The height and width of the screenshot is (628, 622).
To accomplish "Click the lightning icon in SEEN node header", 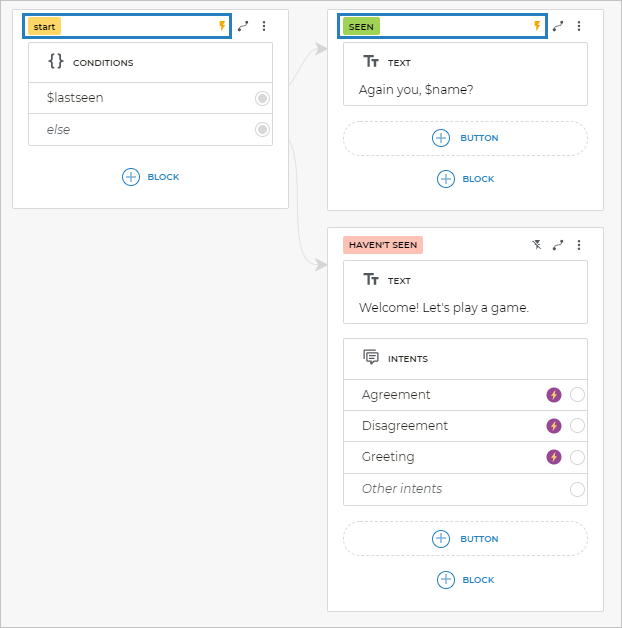I will click(537, 26).
